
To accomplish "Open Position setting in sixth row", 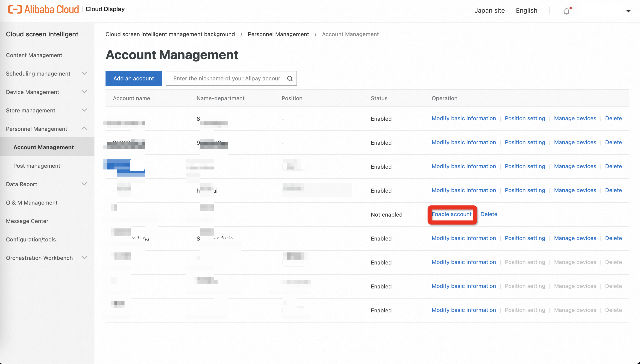I will pyautogui.click(x=525, y=238).
